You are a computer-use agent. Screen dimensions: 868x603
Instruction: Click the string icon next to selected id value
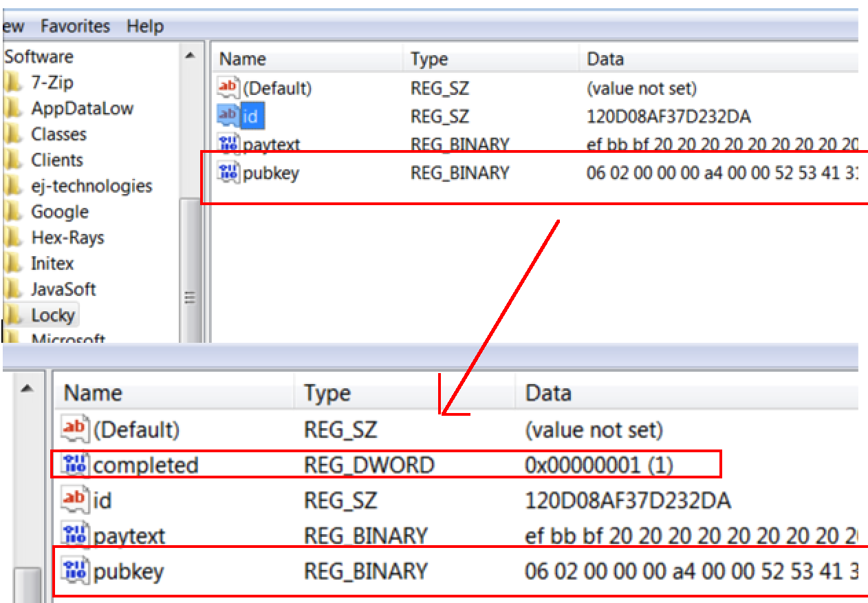pos(229,116)
